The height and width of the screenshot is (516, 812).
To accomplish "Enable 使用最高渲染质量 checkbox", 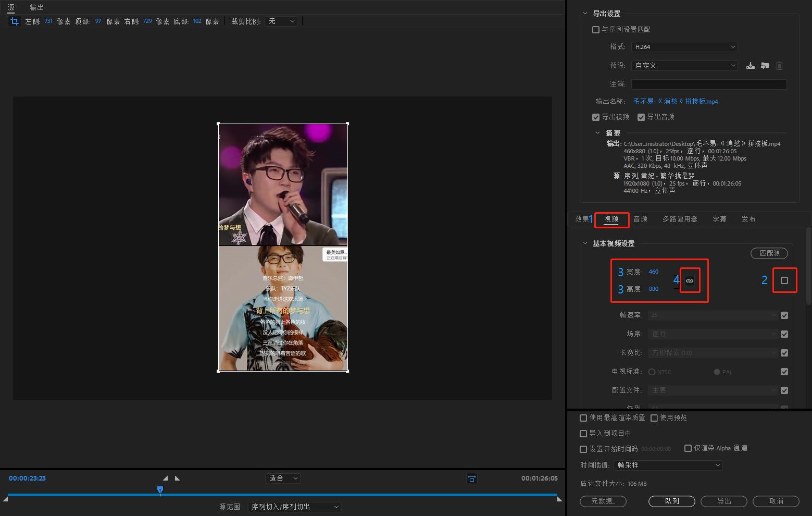I will [583, 417].
